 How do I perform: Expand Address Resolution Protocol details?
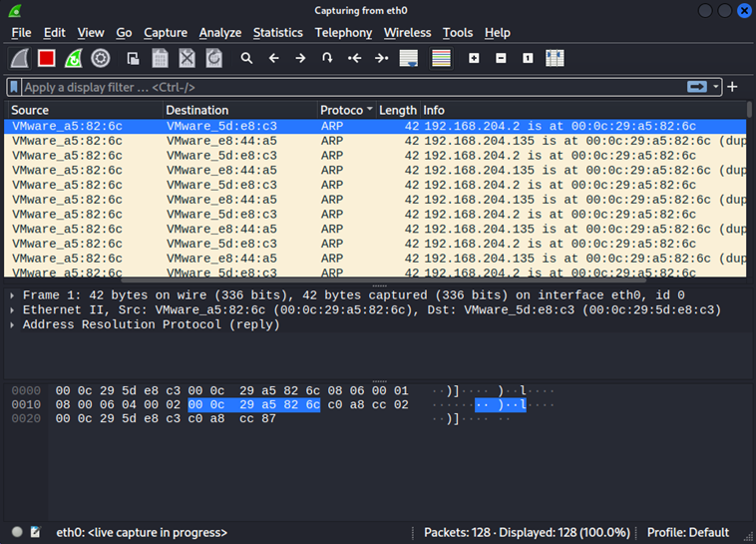coord(12,325)
